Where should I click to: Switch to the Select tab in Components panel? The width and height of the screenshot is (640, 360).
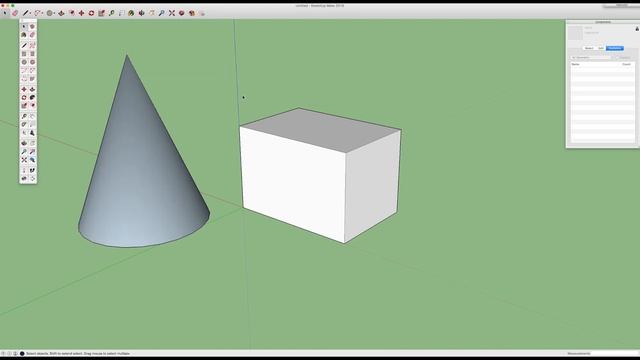coord(589,48)
